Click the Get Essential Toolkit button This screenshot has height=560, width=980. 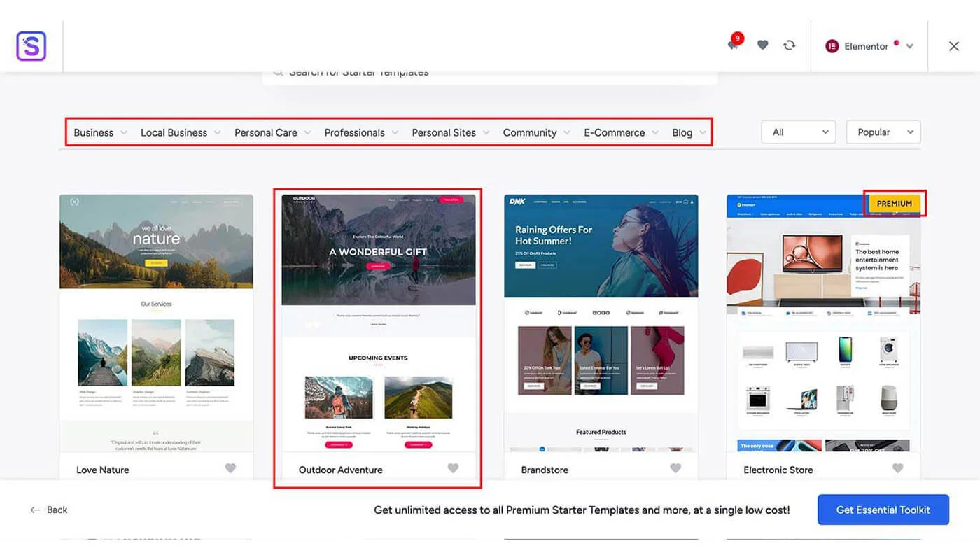click(x=883, y=510)
